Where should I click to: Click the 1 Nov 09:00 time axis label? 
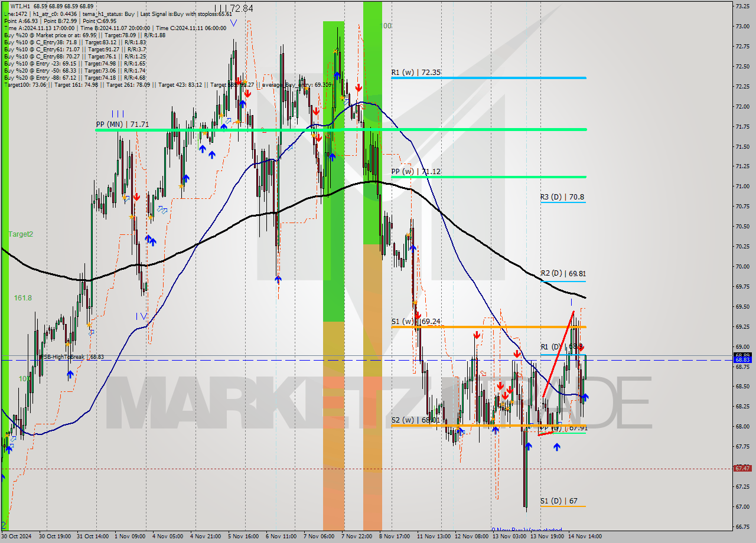pos(129,536)
